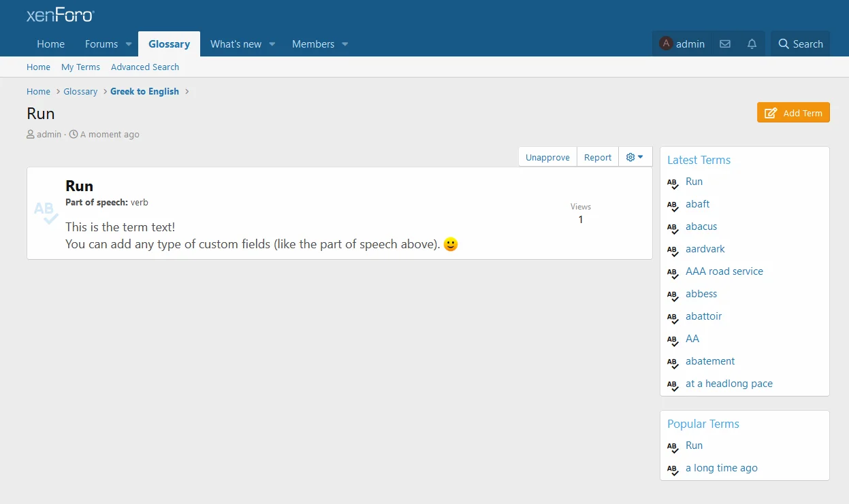Click Home in the breadcrumb
The height and width of the screenshot is (504, 849).
pos(38,91)
